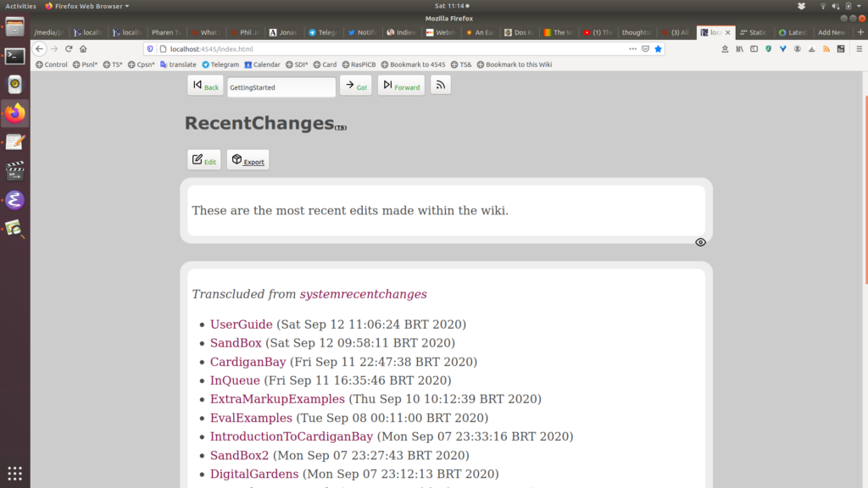Open the Files dock icon
868x488 pixels.
[15, 26]
